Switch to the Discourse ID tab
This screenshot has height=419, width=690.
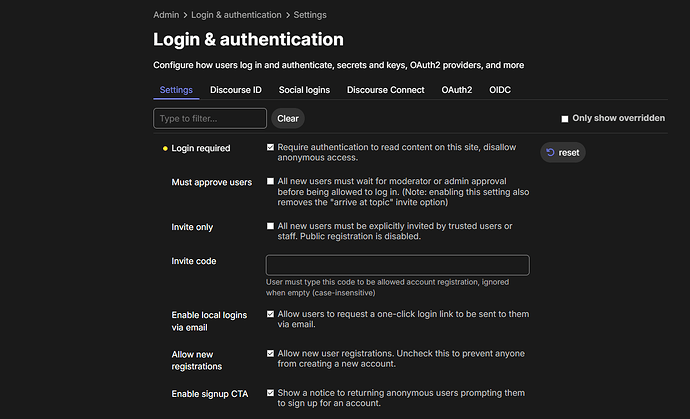click(236, 90)
